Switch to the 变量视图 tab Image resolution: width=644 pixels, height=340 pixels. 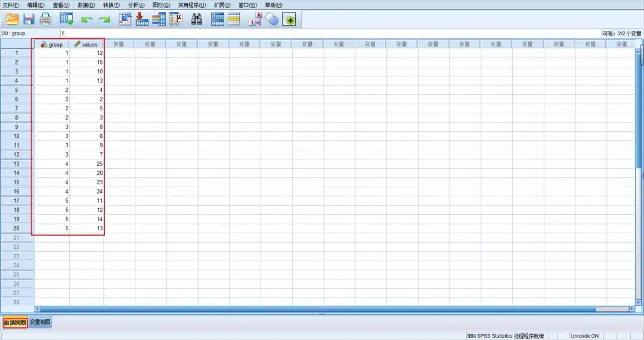[x=40, y=322]
